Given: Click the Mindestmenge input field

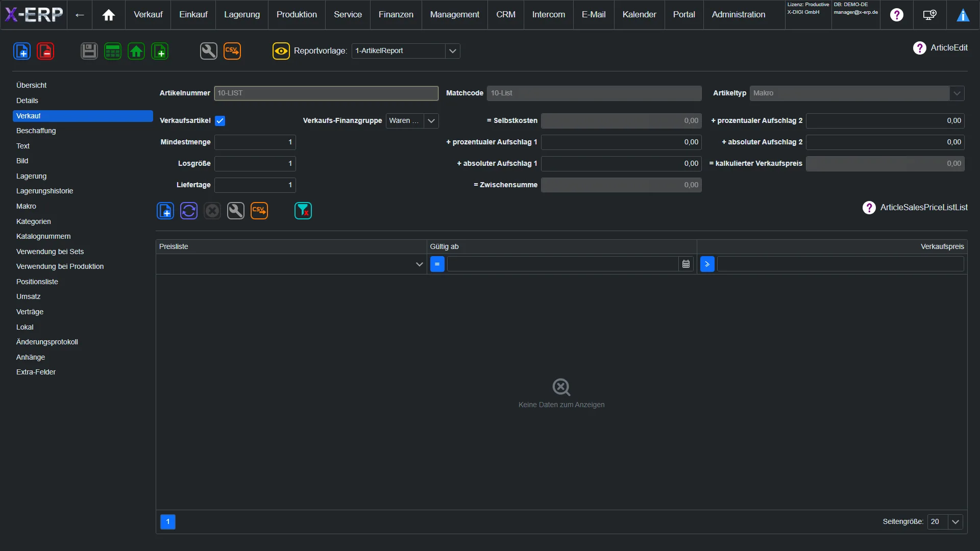Looking at the screenshot, I should [x=255, y=142].
